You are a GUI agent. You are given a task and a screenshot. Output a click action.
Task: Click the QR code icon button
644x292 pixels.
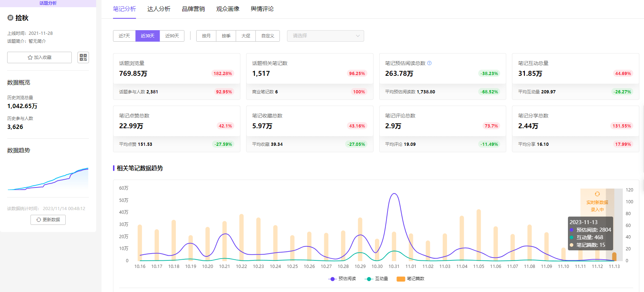point(83,57)
